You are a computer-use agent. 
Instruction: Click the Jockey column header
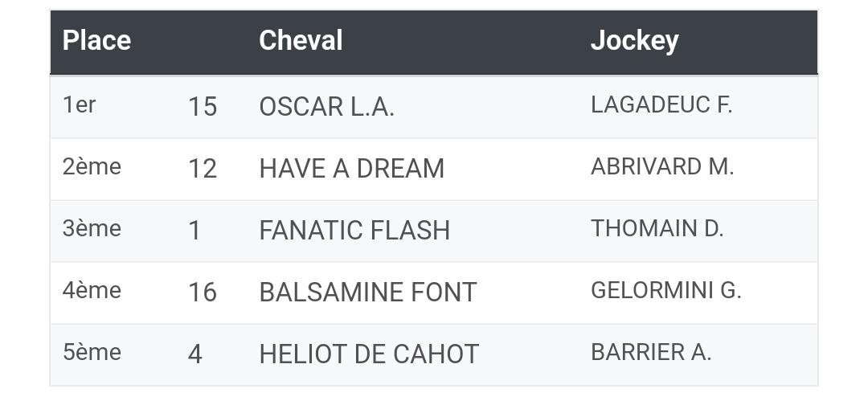(634, 42)
